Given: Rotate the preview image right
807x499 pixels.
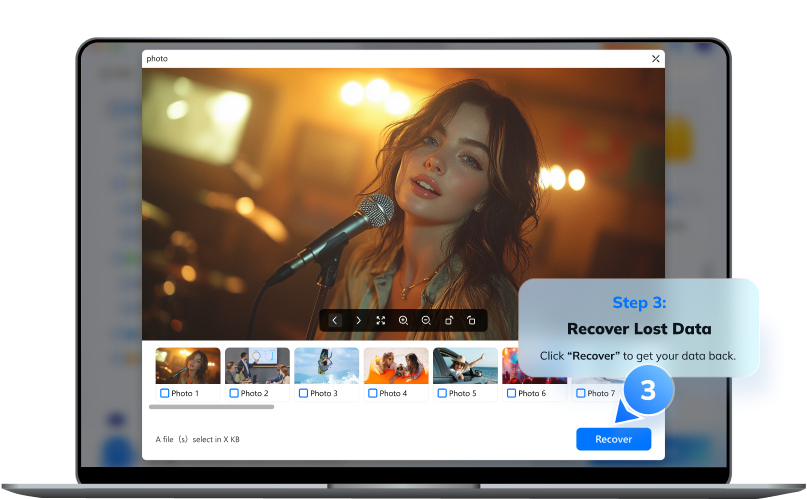Looking at the screenshot, I should (x=471, y=320).
